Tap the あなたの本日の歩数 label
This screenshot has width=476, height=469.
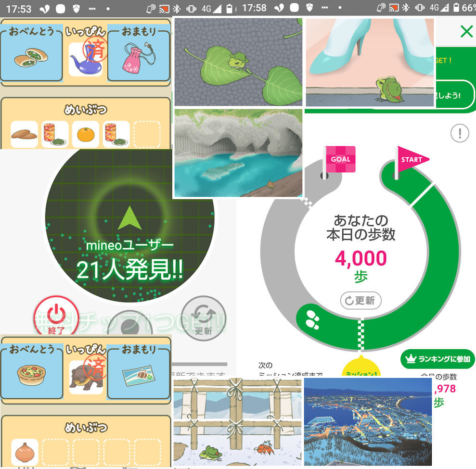coord(360,228)
